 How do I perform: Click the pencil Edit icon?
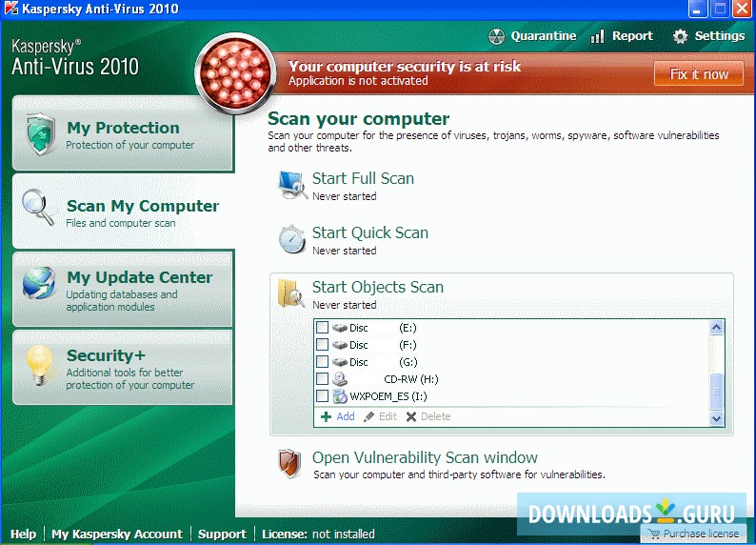(368, 416)
